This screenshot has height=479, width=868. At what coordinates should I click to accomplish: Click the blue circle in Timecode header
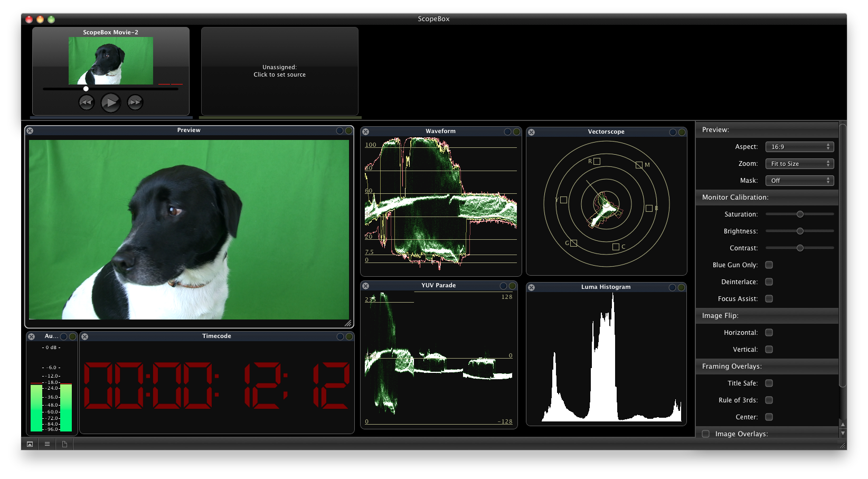pos(341,336)
